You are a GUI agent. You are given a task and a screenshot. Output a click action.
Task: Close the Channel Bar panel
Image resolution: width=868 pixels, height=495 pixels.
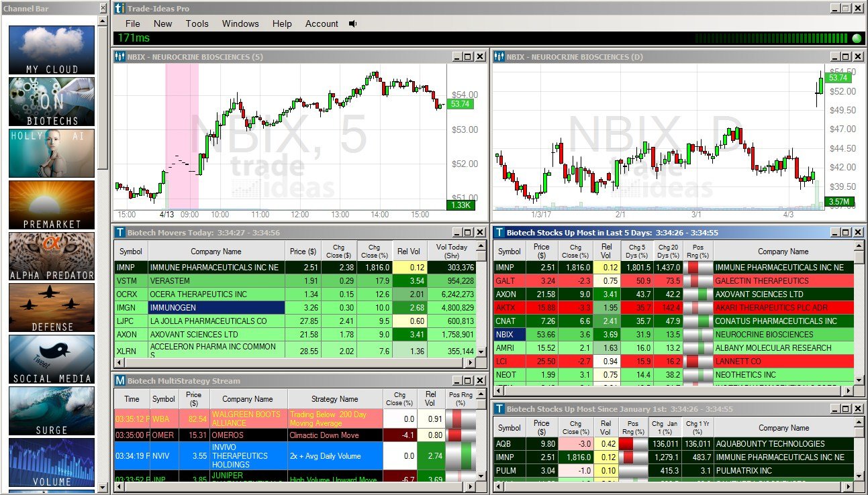click(x=103, y=9)
